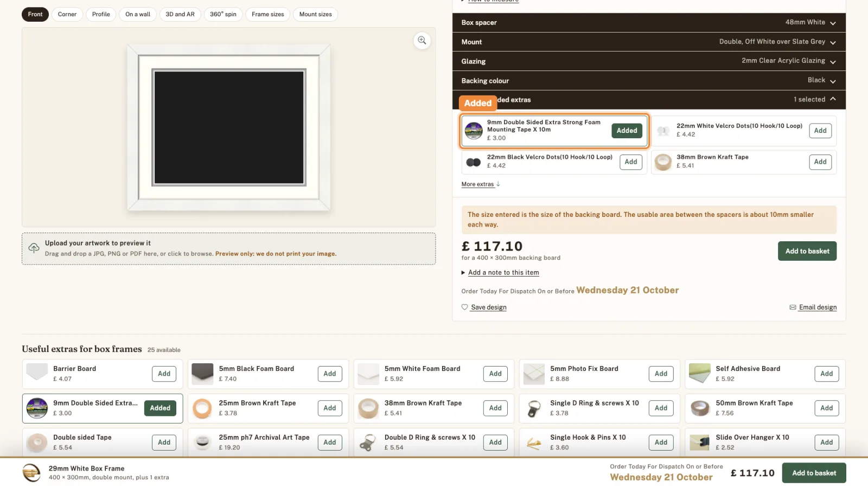Open the Backing colour dropdown
Screen dimensions: 868x488
649,80
